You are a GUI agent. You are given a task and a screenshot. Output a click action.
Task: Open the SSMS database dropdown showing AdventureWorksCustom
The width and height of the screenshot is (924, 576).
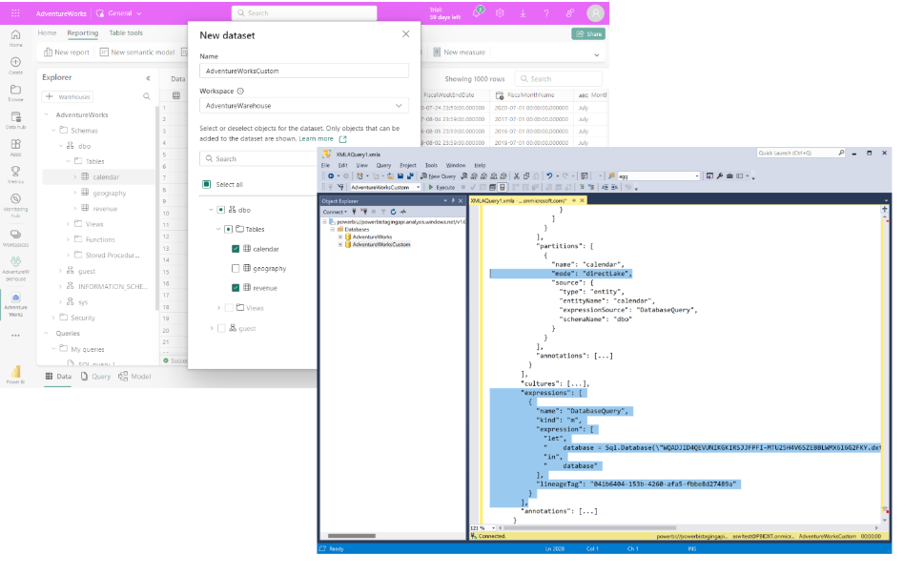(385, 187)
